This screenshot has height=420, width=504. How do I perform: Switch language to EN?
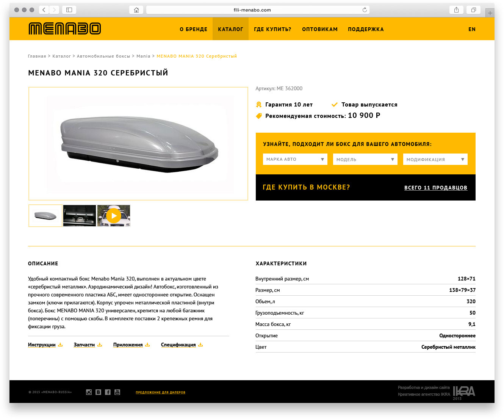(x=472, y=29)
